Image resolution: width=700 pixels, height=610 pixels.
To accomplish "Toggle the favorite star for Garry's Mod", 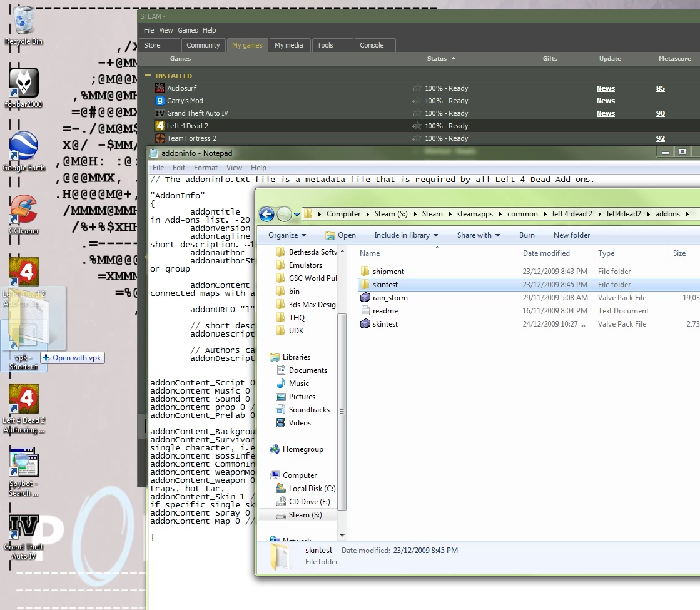I will tap(417, 101).
